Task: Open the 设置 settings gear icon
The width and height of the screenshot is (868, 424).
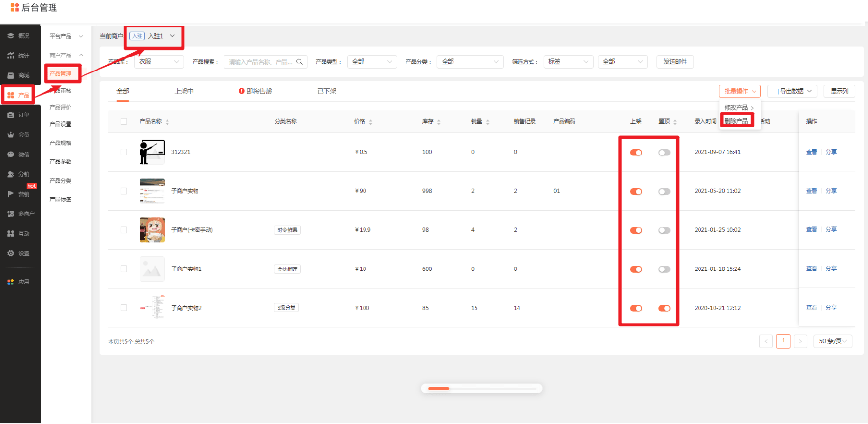Action: coord(11,253)
